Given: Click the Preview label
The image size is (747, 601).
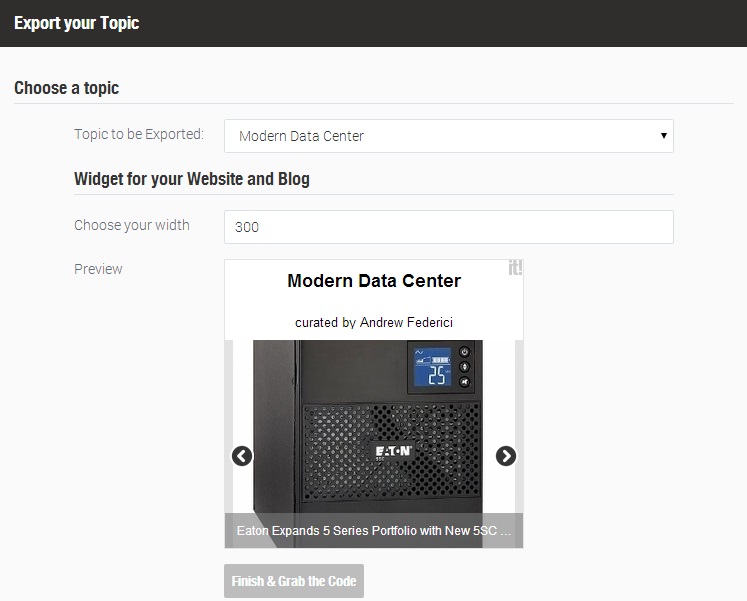Looking at the screenshot, I should point(98,269).
